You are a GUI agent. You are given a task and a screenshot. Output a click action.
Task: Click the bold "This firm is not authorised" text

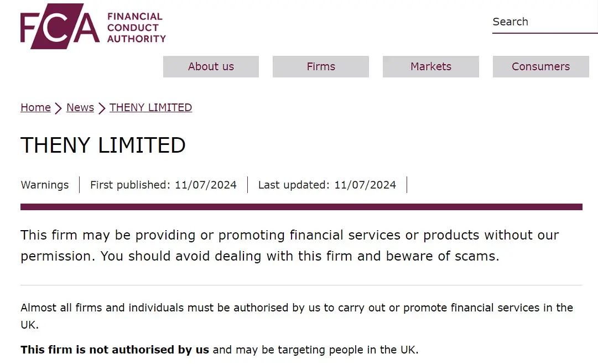(115, 350)
